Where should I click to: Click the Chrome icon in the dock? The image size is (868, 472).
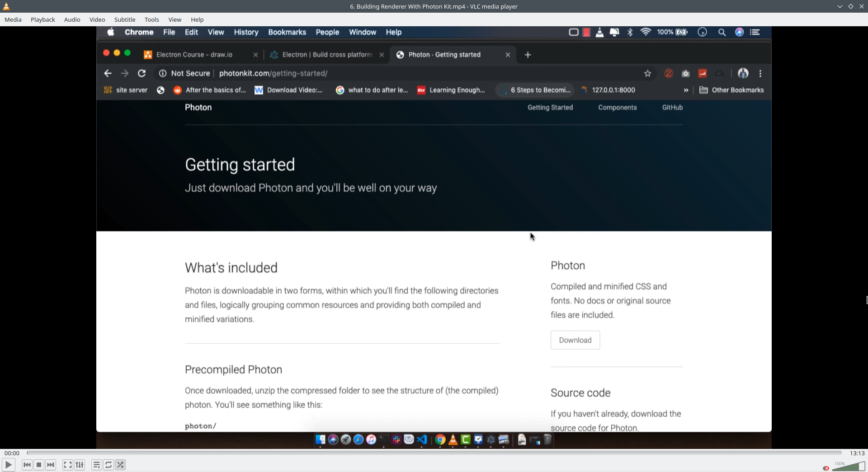click(x=440, y=439)
